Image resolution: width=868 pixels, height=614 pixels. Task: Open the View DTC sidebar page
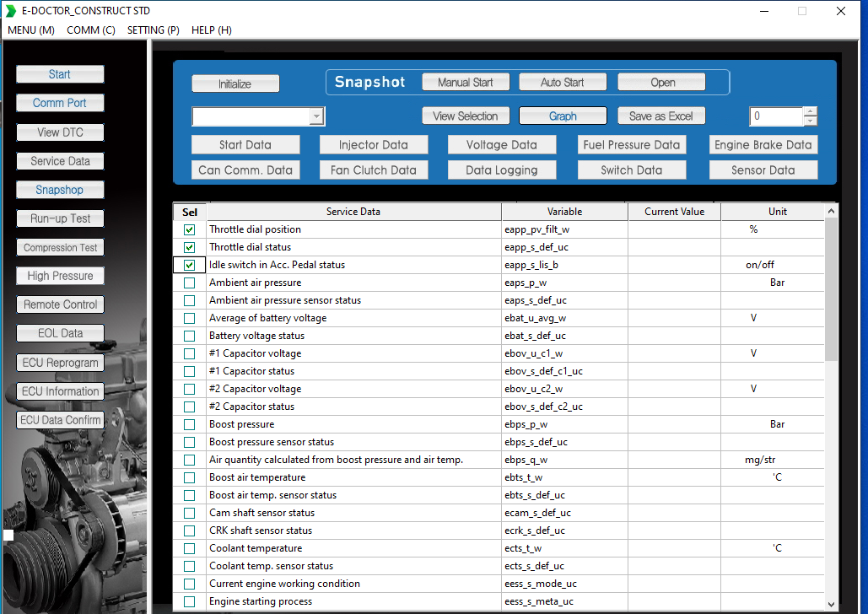(x=60, y=132)
